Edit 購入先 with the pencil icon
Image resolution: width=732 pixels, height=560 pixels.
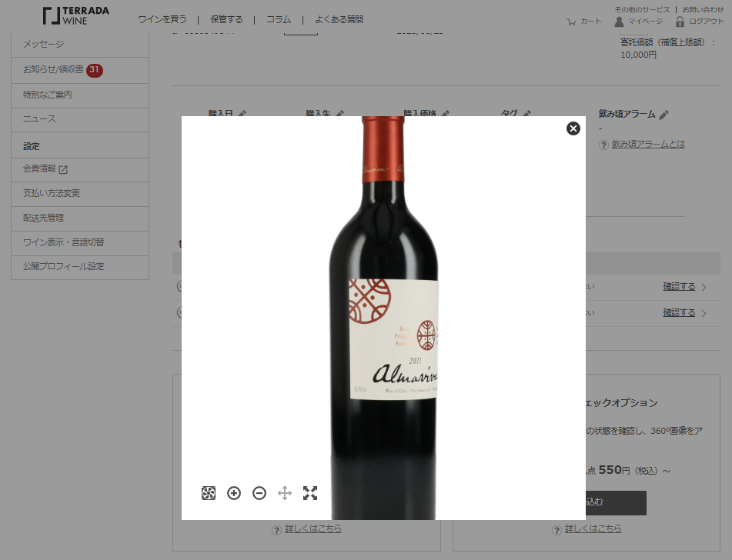340,113
